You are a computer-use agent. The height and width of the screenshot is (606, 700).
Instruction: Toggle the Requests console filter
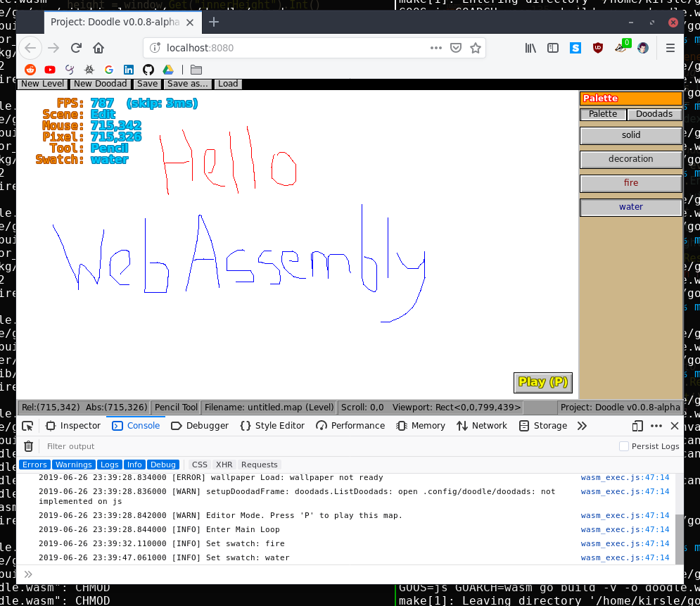coord(259,465)
